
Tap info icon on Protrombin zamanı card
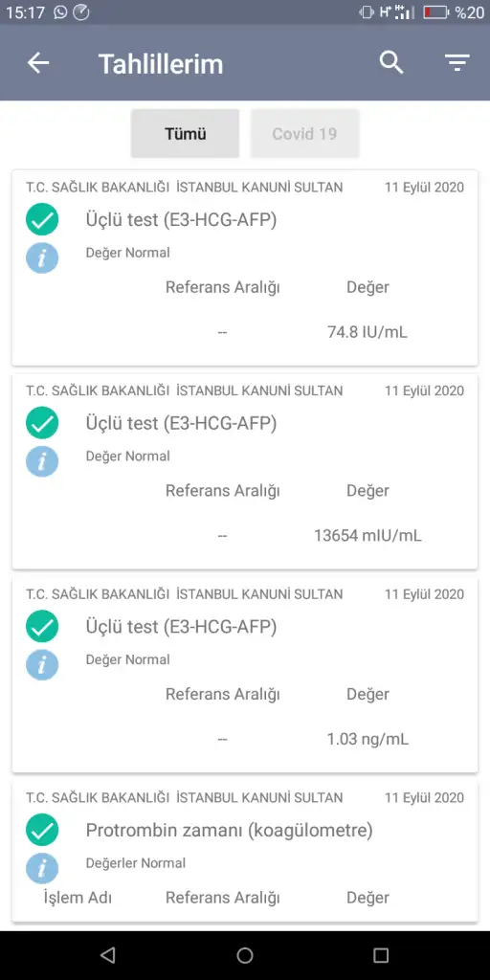[x=42, y=869]
